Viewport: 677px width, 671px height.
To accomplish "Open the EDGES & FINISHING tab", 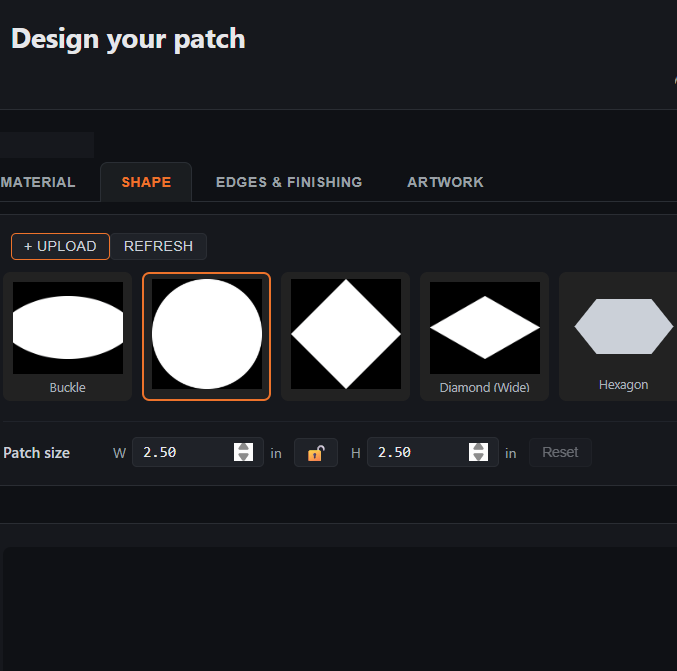I will point(289,182).
